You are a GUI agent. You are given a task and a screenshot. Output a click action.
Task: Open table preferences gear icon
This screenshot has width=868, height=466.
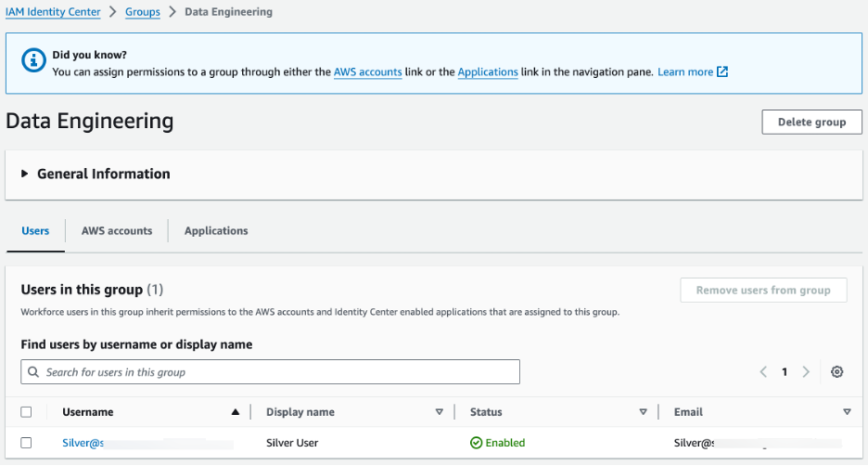(x=837, y=372)
